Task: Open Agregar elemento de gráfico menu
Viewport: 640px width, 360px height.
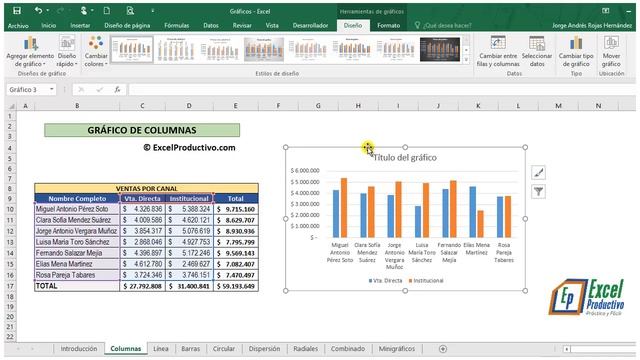Action: click(x=30, y=51)
